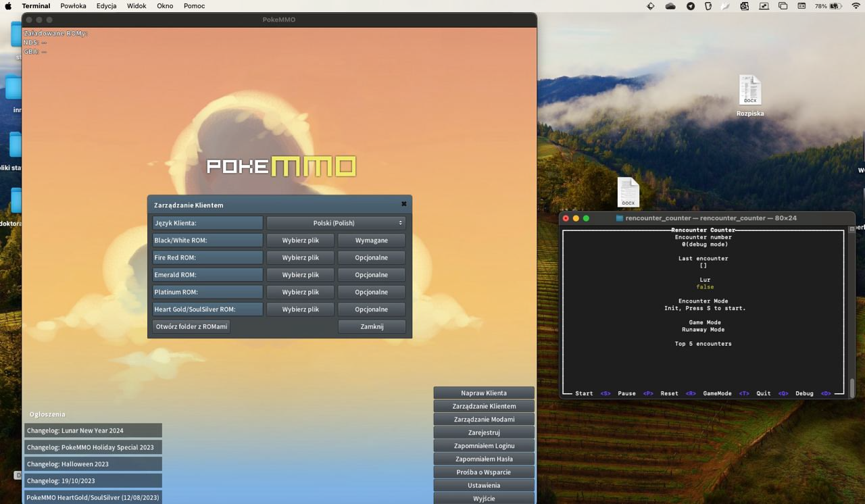Open Zarządzanie Modami
The height and width of the screenshot is (504, 865).
(x=484, y=419)
